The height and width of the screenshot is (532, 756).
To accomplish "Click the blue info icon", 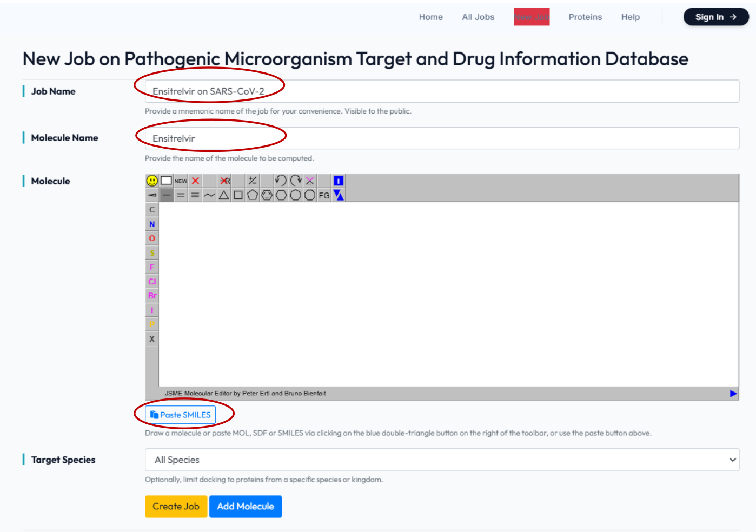I will click(x=339, y=181).
